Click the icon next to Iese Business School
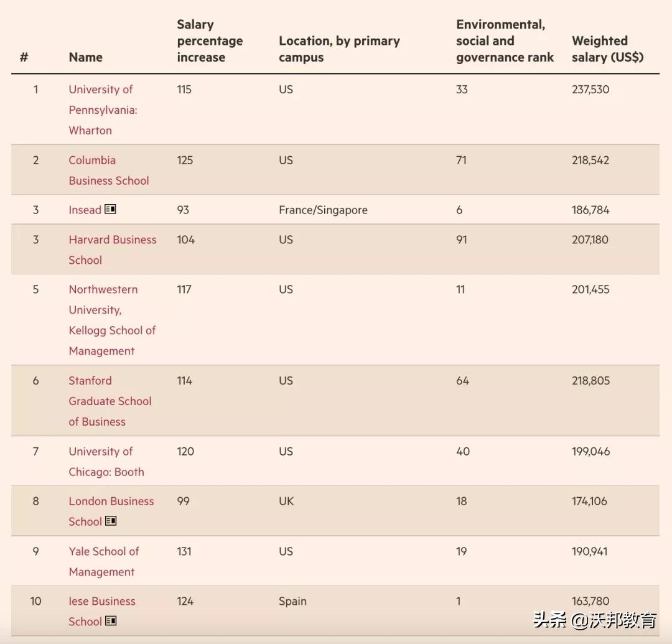 pos(111,620)
